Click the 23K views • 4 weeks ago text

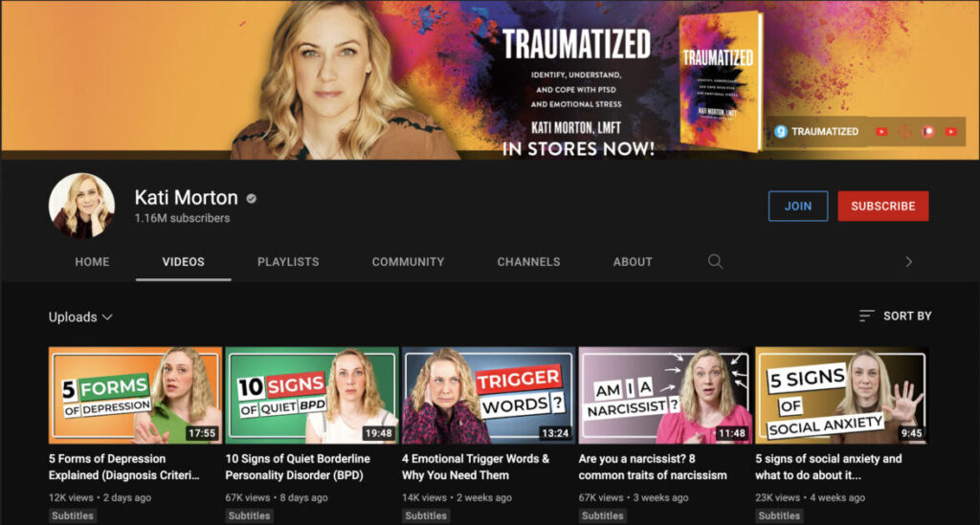point(811,497)
